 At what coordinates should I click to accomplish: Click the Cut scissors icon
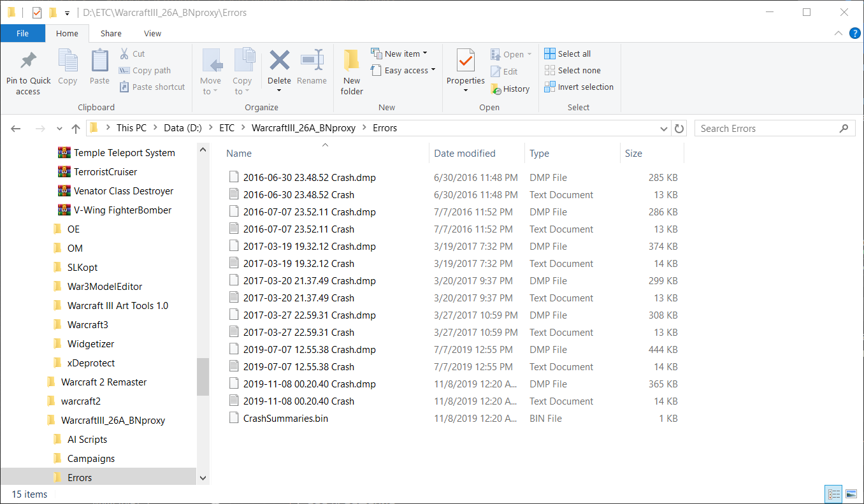[124, 54]
